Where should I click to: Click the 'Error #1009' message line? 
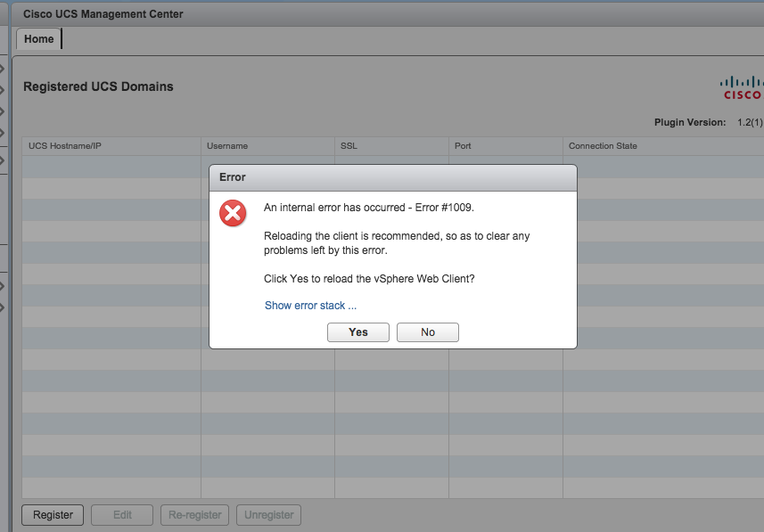369,208
